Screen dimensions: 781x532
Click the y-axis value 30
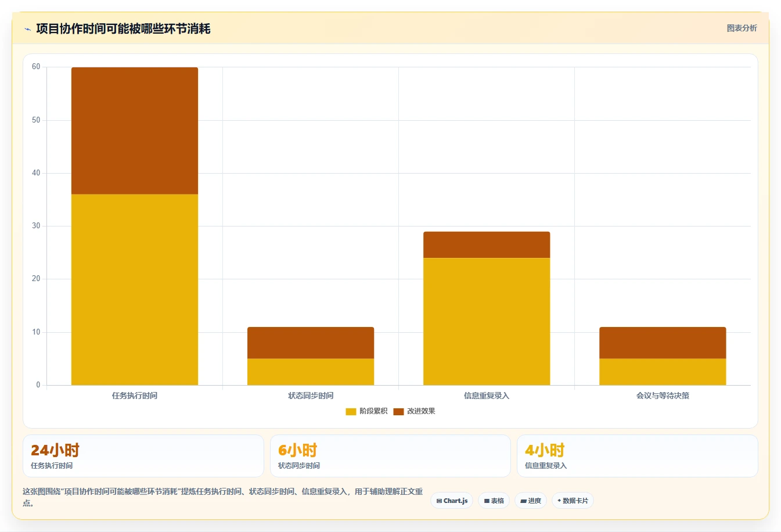[x=36, y=226]
